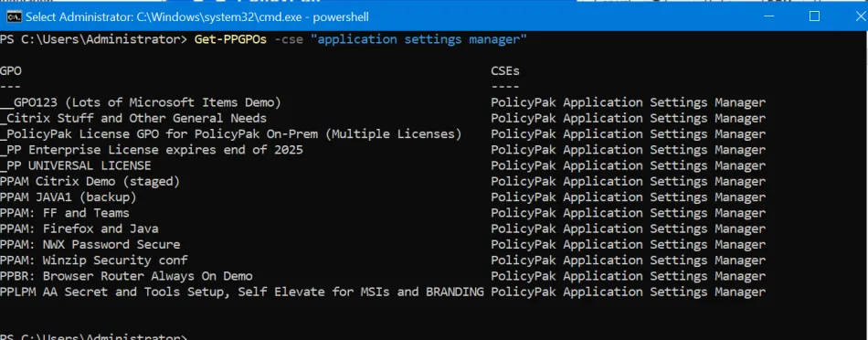Click the GPO column header

pos(11,71)
